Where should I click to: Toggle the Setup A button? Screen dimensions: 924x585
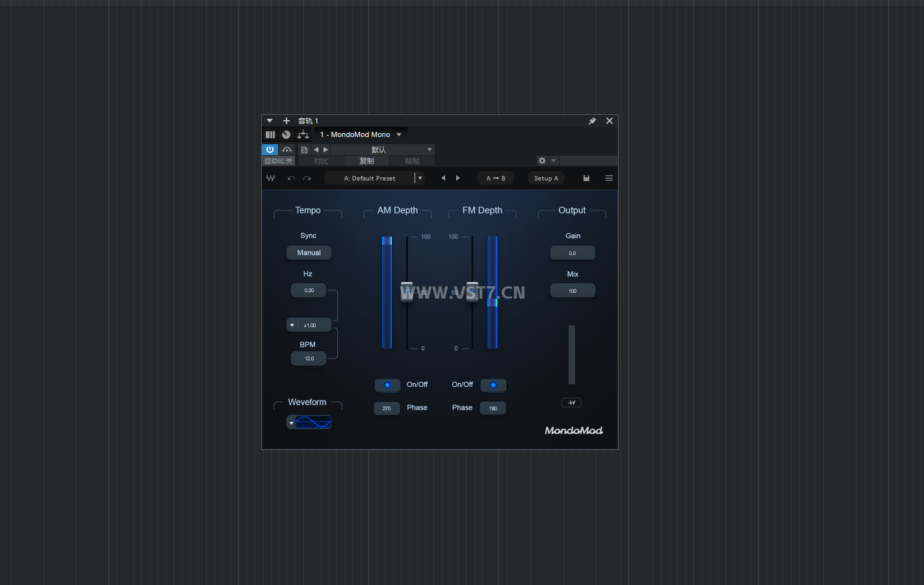(546, 178)
